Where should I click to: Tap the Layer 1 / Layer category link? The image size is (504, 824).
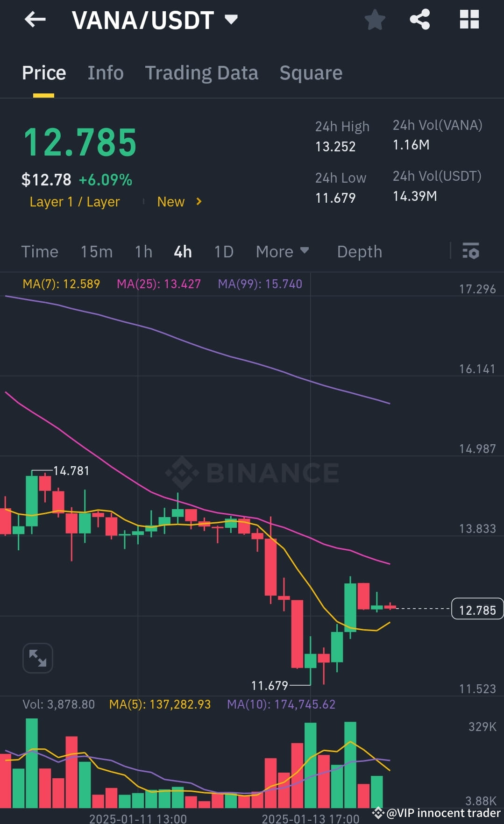[x=74, y=202]
